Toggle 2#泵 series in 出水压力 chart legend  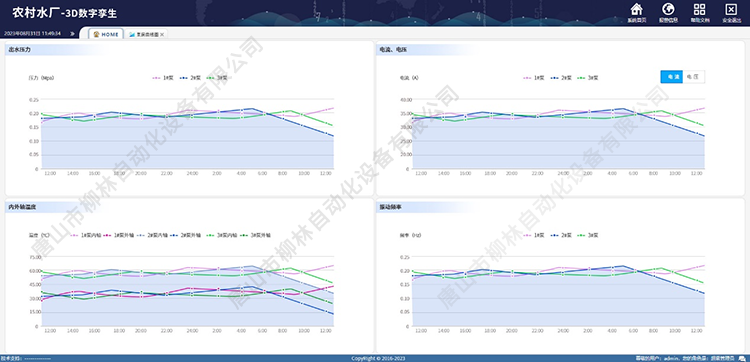pyautogui.click(x=190, y=77)
